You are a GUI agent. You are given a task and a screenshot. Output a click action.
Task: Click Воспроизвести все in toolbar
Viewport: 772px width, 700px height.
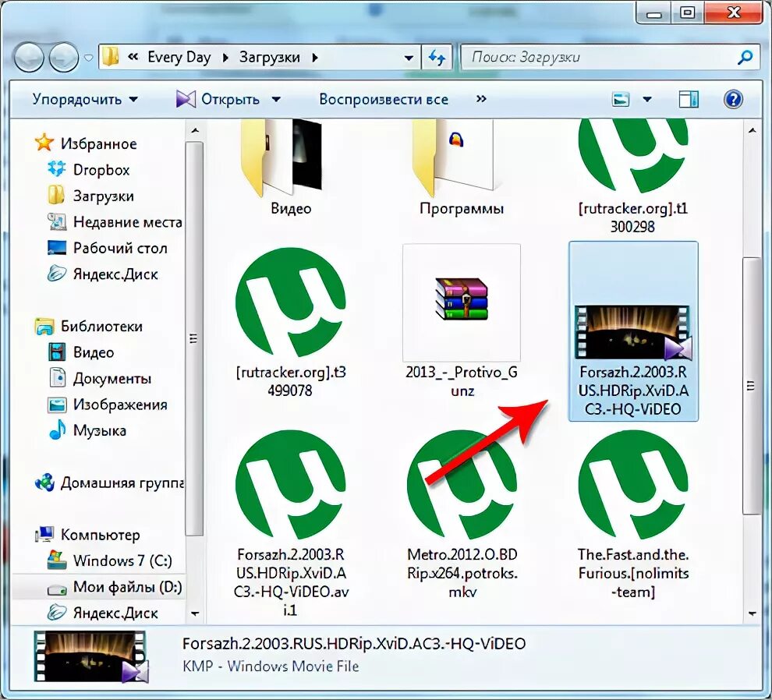click(384, 100)
